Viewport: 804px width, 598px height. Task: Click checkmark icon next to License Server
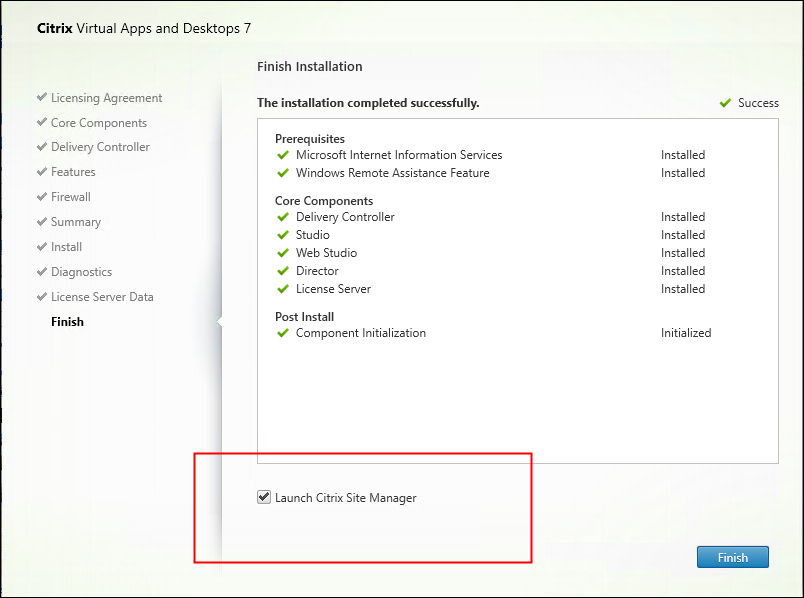(x=283, y=289)
